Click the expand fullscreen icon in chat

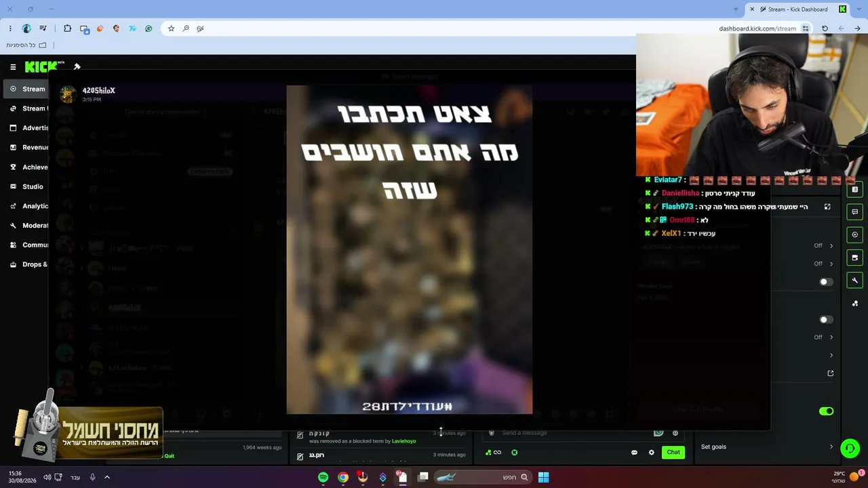pyautogui.click(x=827, y=207)
